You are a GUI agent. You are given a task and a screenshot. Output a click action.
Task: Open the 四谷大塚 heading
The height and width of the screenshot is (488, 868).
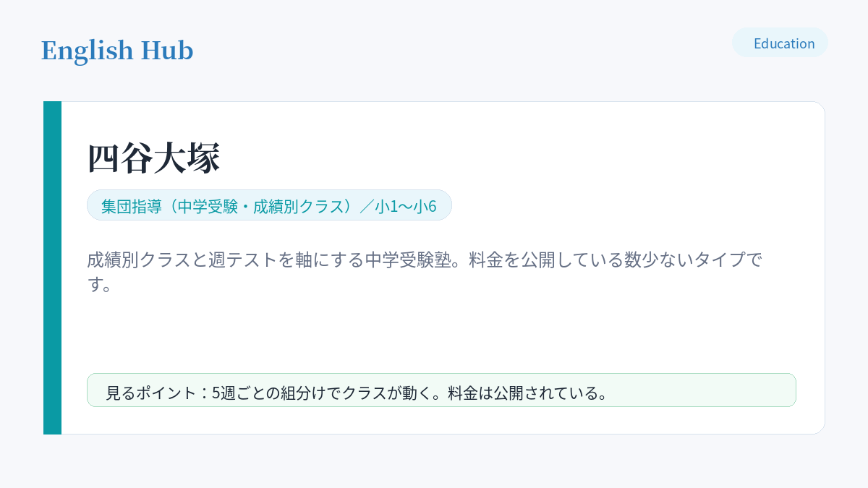[153, 158]
